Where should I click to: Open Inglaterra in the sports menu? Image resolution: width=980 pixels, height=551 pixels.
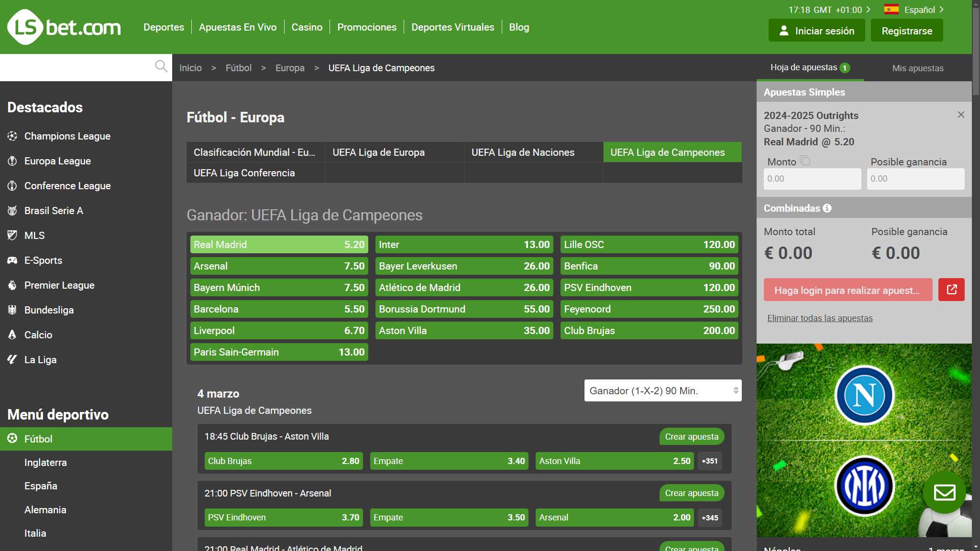(45, 462)
